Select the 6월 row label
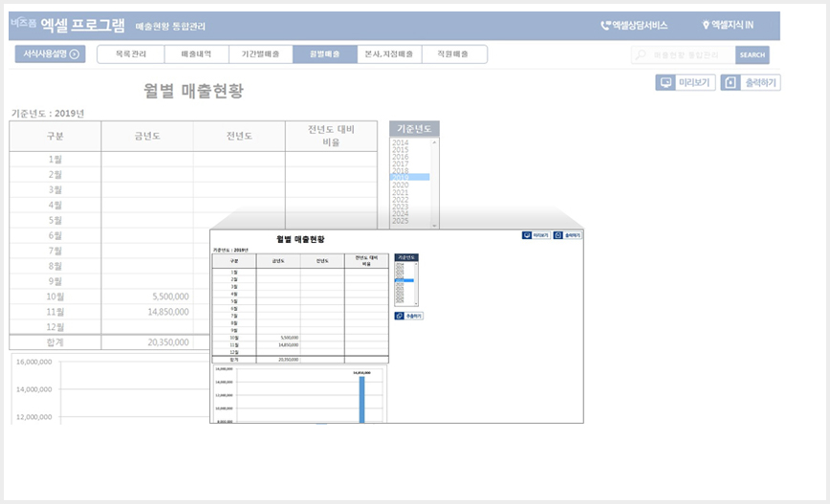This screenshot has height=504, width=830. 55,235
